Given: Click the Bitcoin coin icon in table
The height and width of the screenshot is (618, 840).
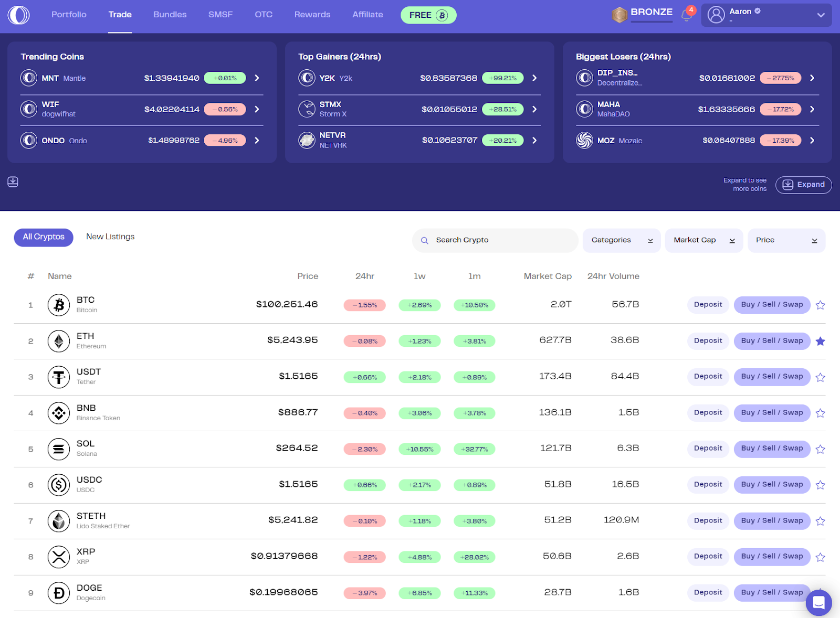Looking at the screenshot, I should tap(59, 305).
